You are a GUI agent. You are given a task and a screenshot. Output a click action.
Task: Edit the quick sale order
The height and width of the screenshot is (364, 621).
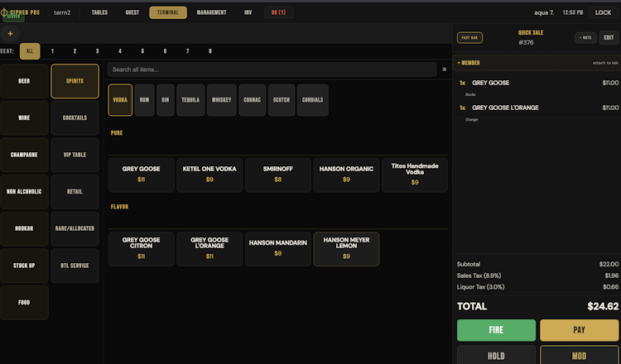[609, 37]
